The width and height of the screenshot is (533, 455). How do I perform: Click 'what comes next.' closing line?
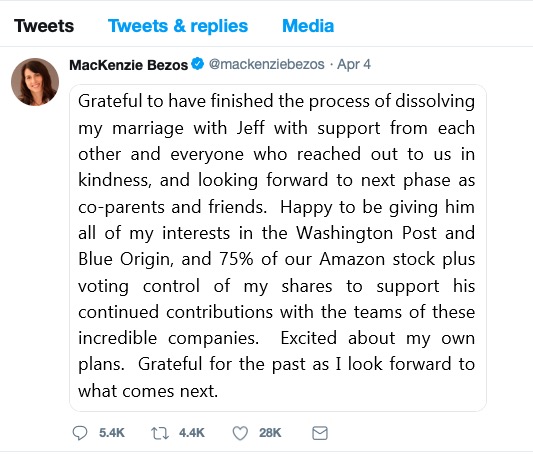(x=148, y=391)
